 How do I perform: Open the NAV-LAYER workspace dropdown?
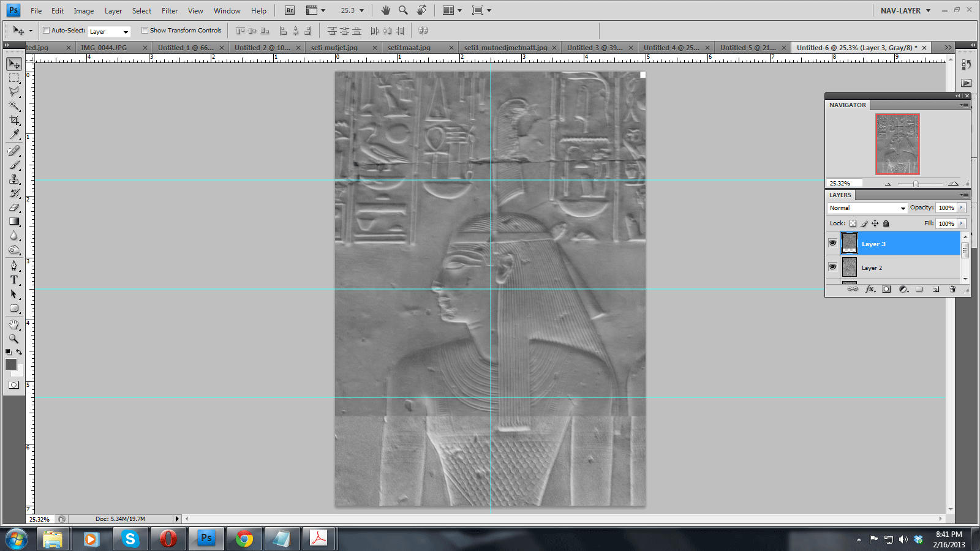[x=905, y=10]
